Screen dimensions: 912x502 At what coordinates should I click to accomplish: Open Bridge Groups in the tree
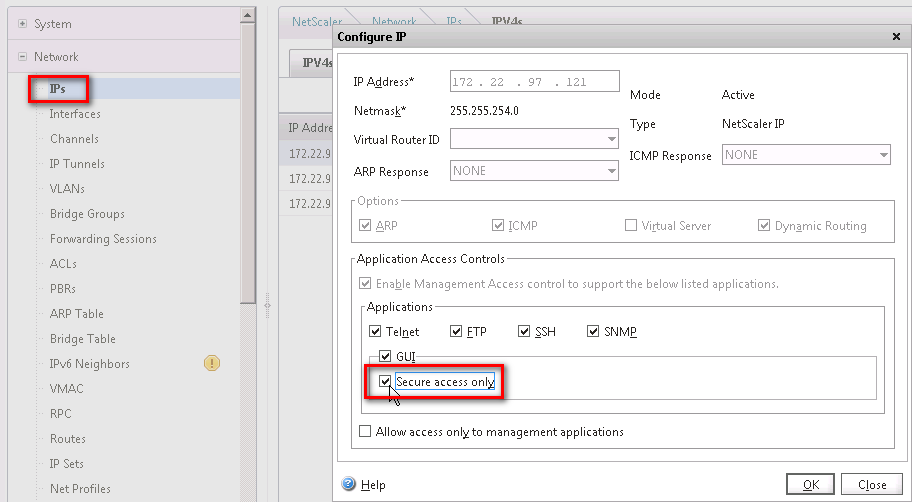point(87,214)
